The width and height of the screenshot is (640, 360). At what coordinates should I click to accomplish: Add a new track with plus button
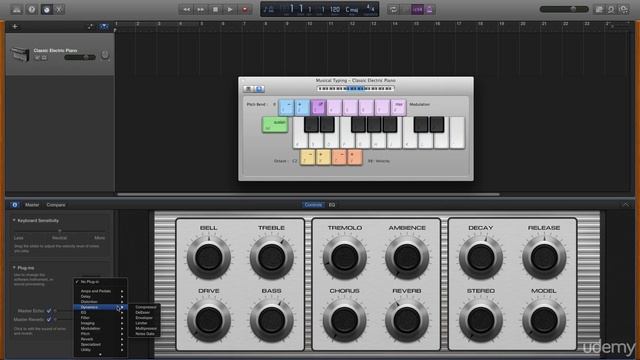point(15,27)
